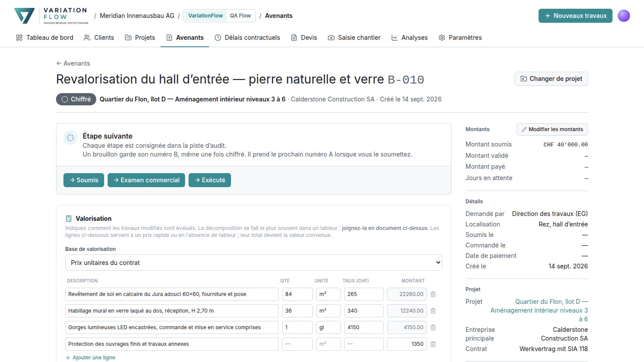644x362 pixels.
Task: Open the user avatar menu
Action: [624, 16]
